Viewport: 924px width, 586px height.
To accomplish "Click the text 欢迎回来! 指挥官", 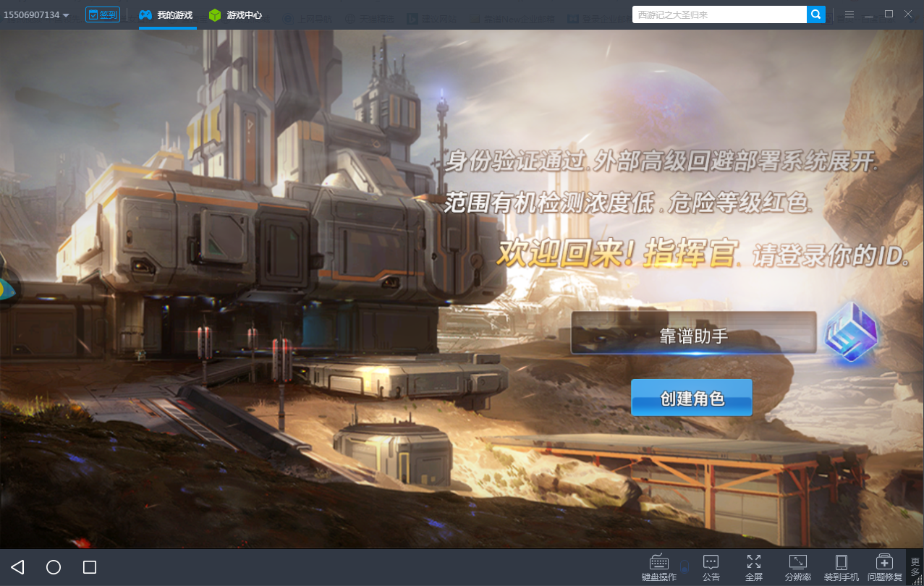I will (x=619, y=254).
